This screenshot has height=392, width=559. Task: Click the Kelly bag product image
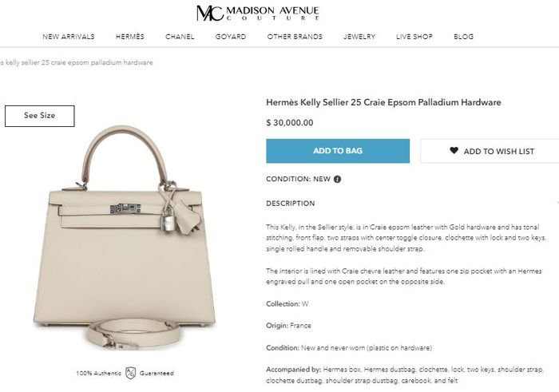[x=125, y=238]
